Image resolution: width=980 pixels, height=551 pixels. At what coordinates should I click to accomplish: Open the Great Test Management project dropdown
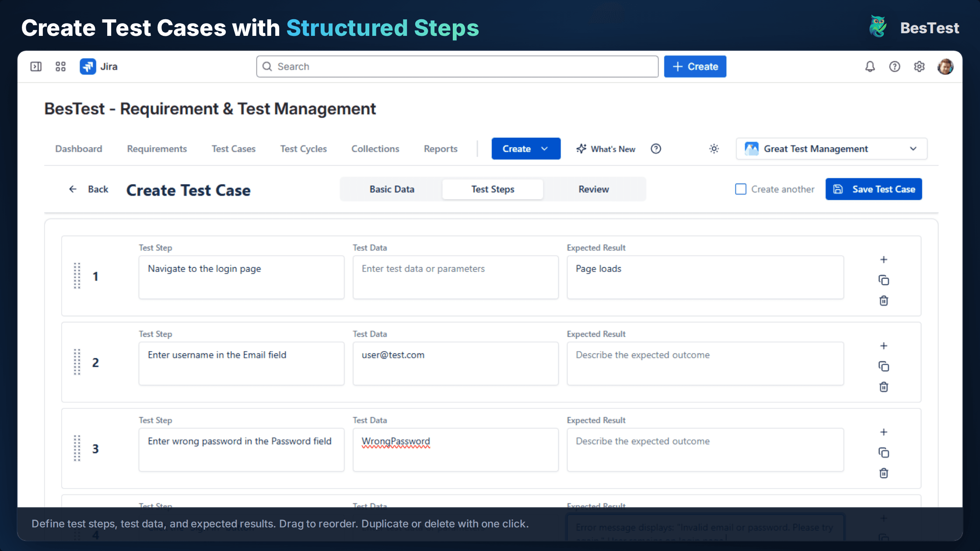[x=830, y=149]
